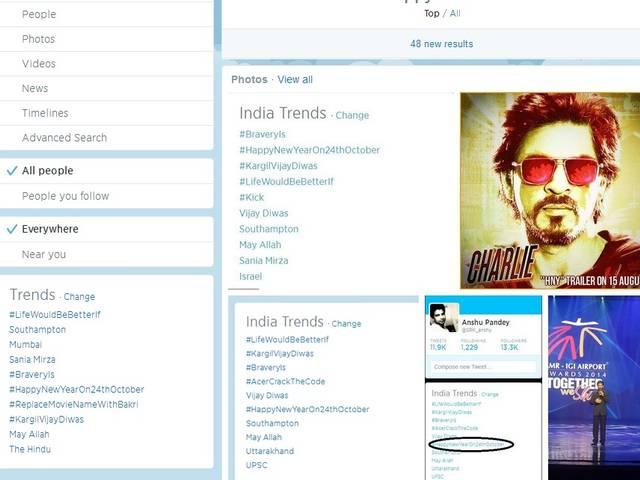
Task: Open Southampton in the sidebar Trends list
Action: [38, 329]
